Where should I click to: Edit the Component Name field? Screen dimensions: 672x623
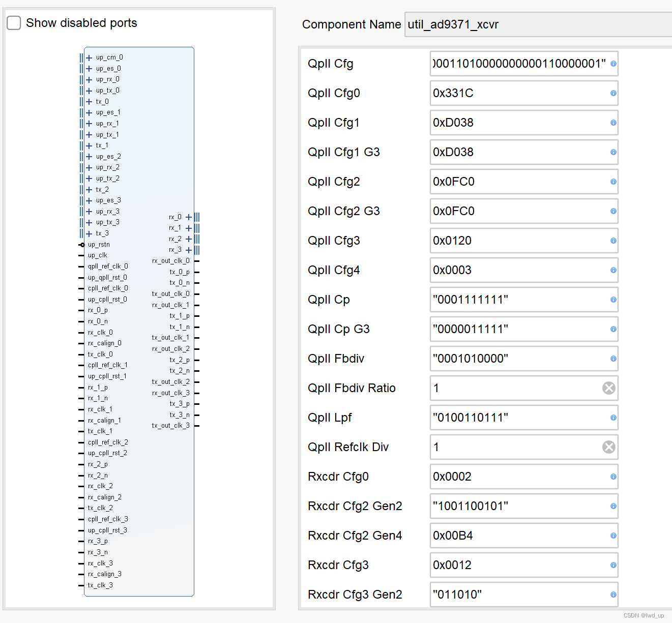[538, 24]
